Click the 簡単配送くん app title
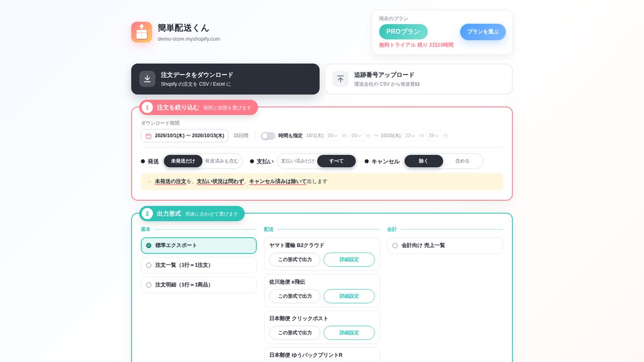 point(184,27)
